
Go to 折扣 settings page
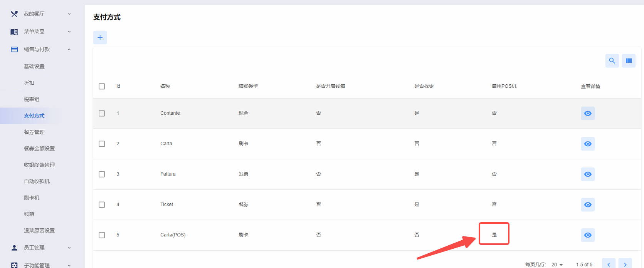[29, 83]
